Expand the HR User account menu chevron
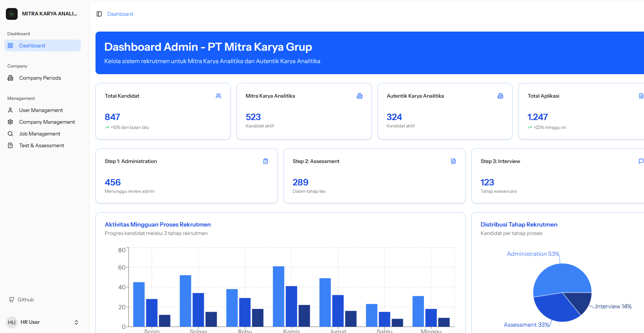644x333 pixels. click(76, 322)
